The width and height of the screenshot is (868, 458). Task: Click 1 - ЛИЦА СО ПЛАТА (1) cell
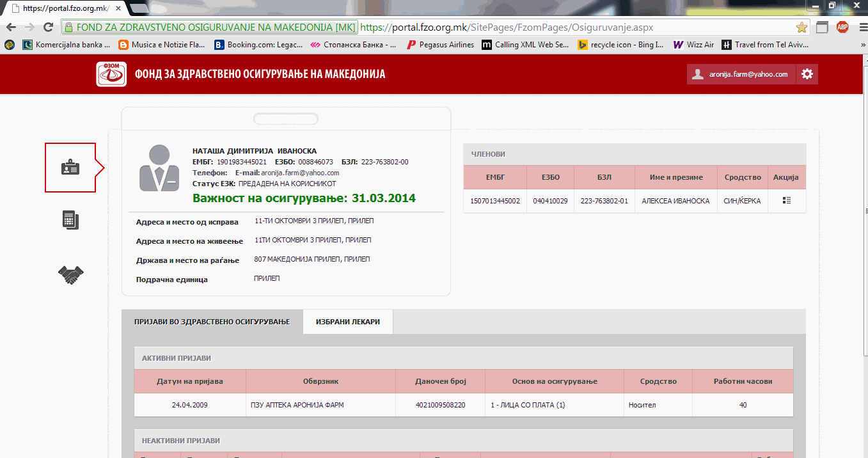[555, 405]
